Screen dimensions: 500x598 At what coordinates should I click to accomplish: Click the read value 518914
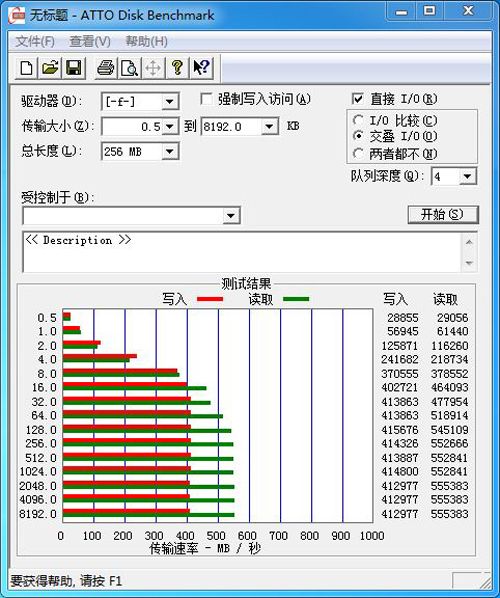coord(449,415)
